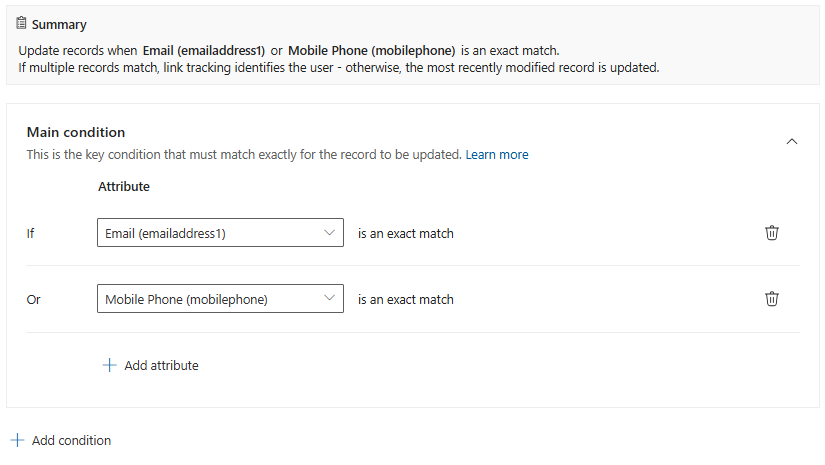The width and height of the screenshot is (825, 465).
Task: Click the Add attribute button label
Action: pos(161,365)
